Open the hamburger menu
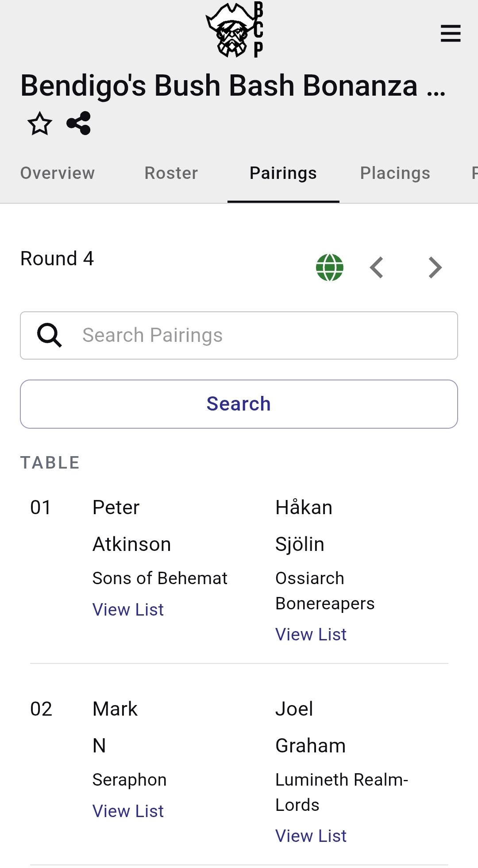Viewport: 478px width, 868px height. pyautogui.click(x=451, y=34)
